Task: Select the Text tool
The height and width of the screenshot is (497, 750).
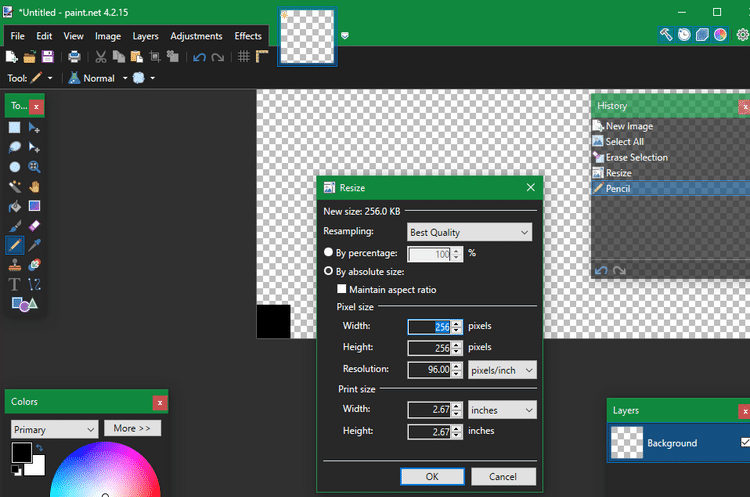Action: (x=15, y=284)
